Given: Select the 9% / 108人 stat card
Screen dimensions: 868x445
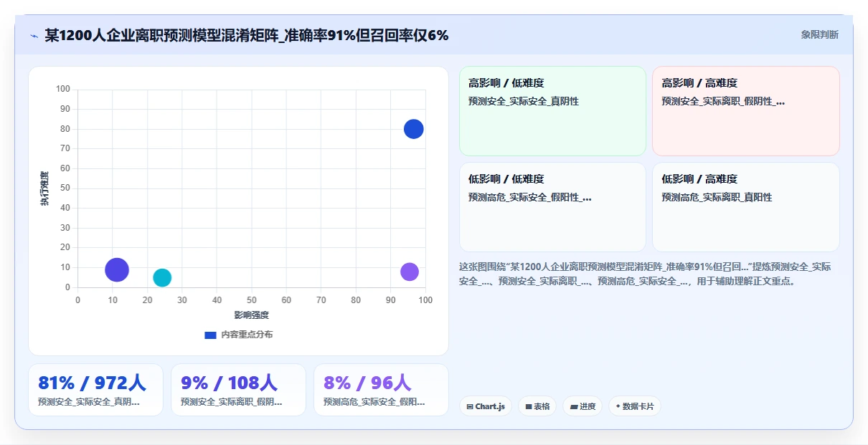Looking at the screenshot, I should coord(238,390).
